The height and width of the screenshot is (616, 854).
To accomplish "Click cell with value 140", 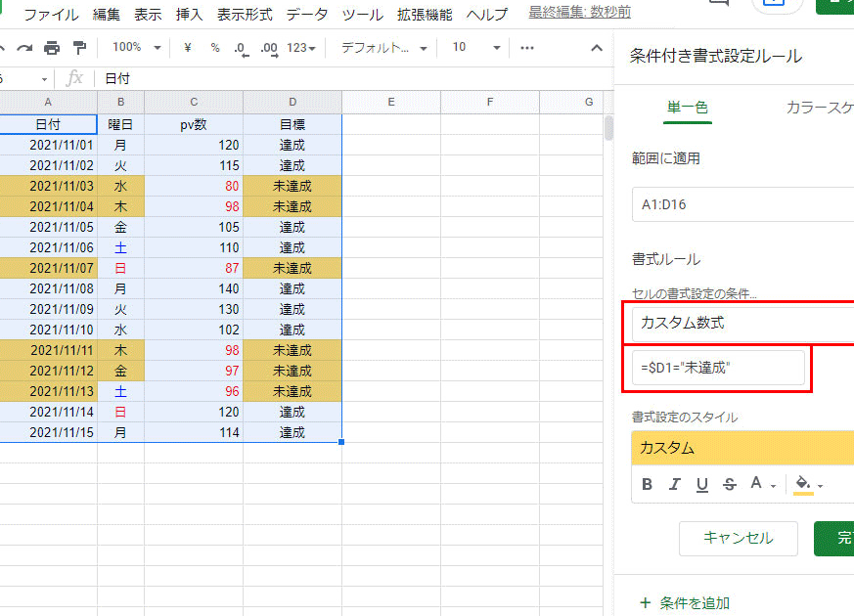I will 194,289.
